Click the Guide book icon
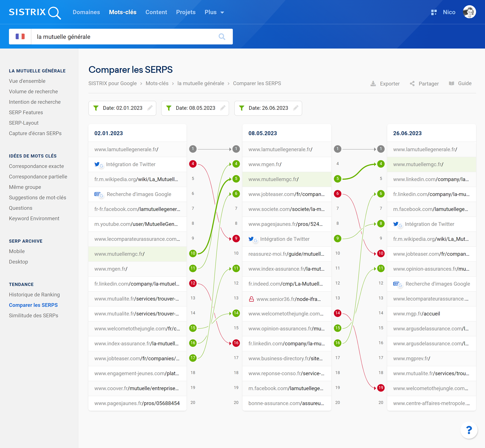The height and width of the screenshot is (448, 485). (451, 83)
